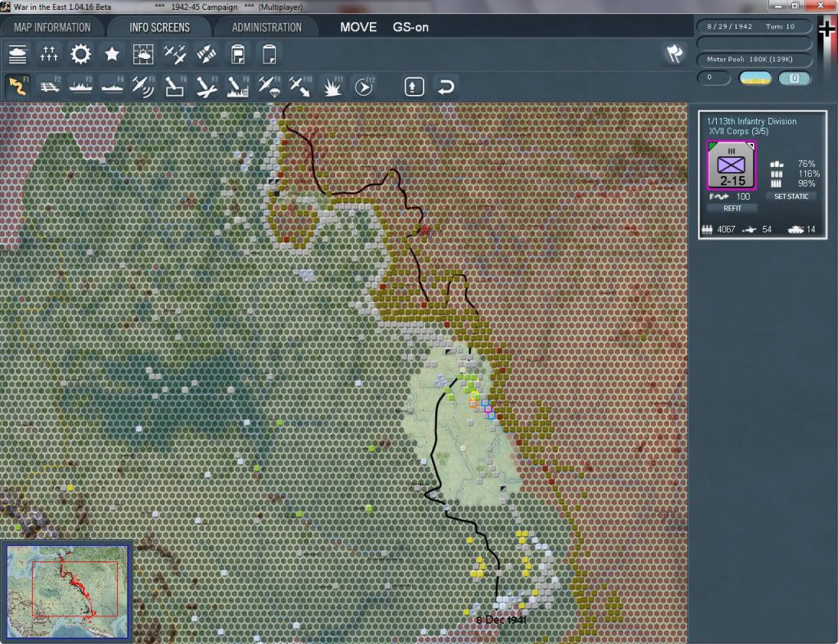This screenshot has width=838, height=644.
Task: Click the 1/113th Infantry Division title
Action: pyautogui.click(x=751, y=121)
